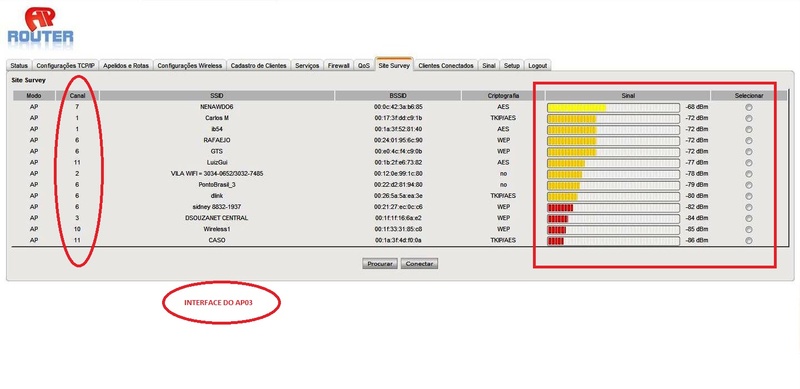Select radio button for Wireless1 network

(x=748, y=230)
